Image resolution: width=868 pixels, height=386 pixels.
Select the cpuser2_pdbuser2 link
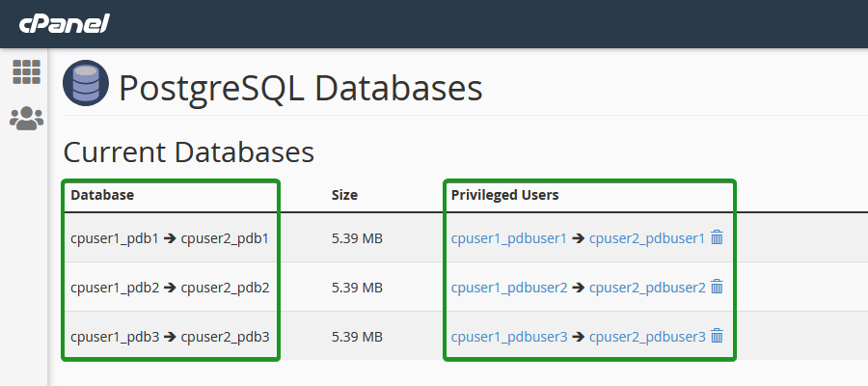(647, 288)
